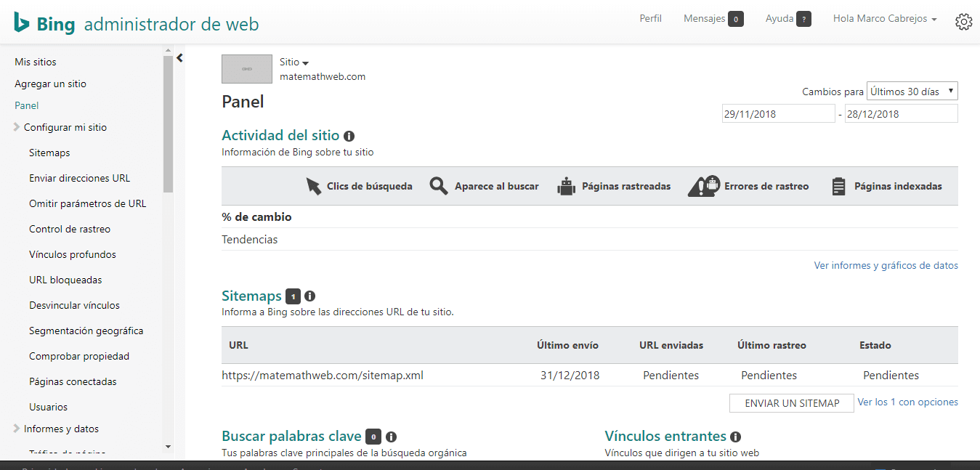Expand Informes y datos tree section
The image size is (980, 470).
pos(17,429)
